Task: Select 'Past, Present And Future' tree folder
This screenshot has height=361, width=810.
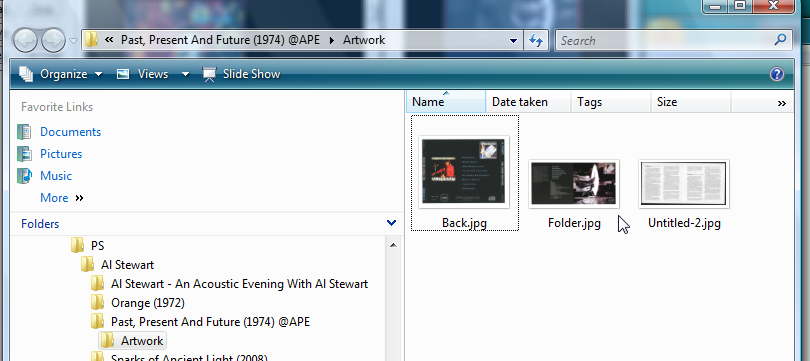Action: coord(210,322)
